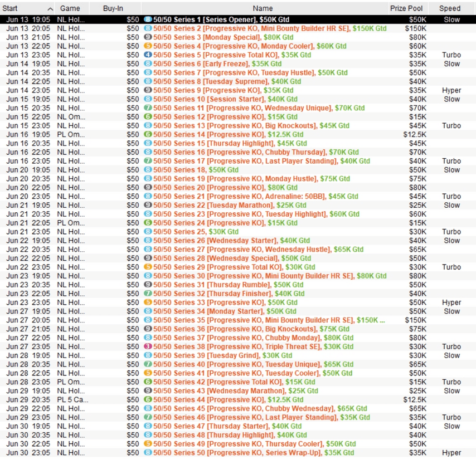Toggle sort arrow in Start header
Image resolution: width=476 pixels, height=459 pixels.
(x=50, y=9)
